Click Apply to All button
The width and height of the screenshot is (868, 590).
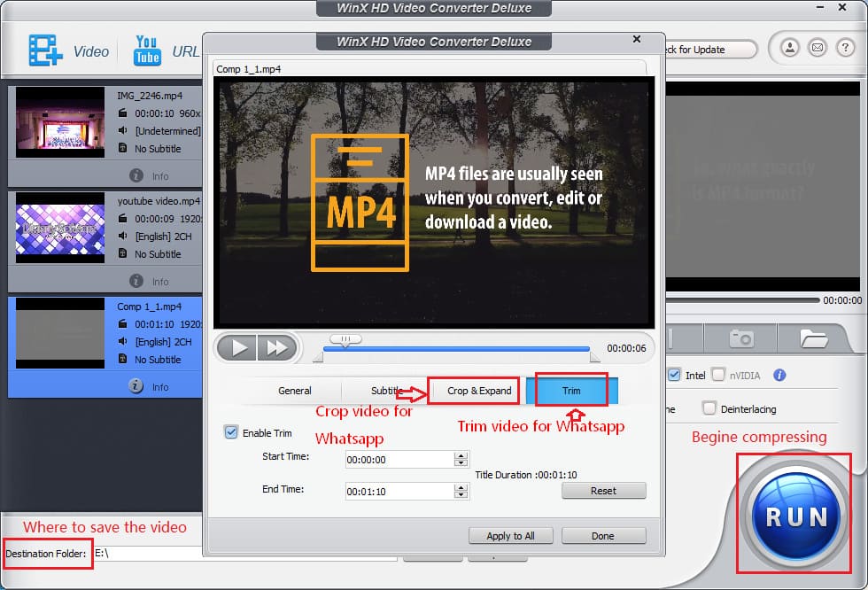click(x=510, y=536)
